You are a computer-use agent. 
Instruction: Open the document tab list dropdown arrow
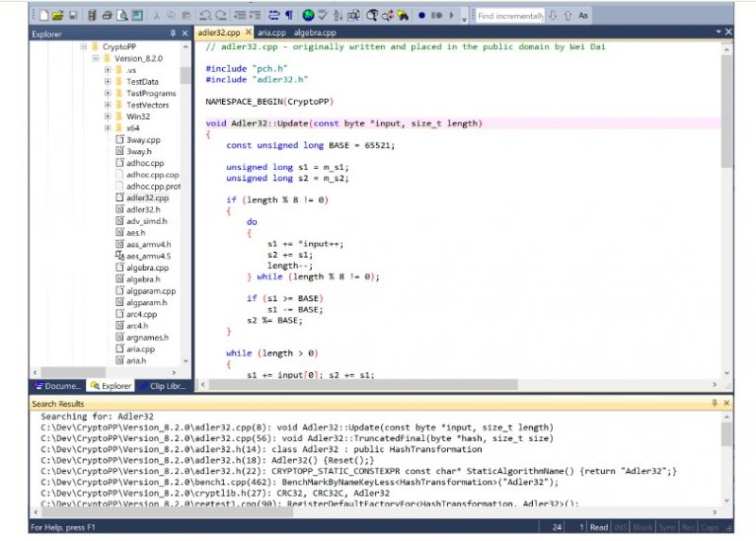tap(718, 31)
